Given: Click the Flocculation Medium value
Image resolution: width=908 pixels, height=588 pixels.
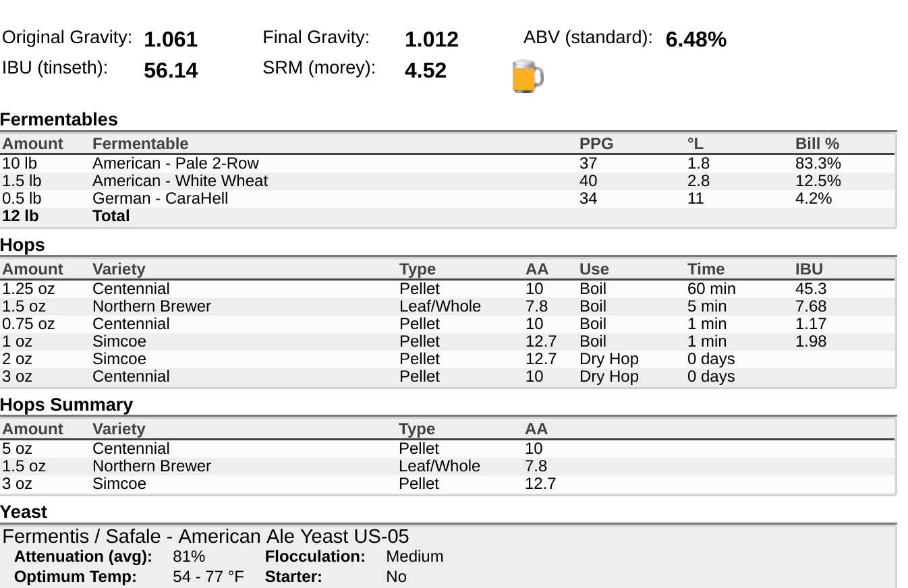Looking at the screenshot, I should 415,557.
